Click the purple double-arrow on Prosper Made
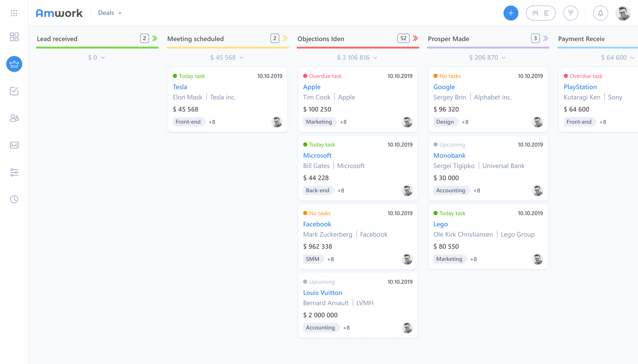Image resolution: width=638 pixels, height=364 pixels. point(546,38)
